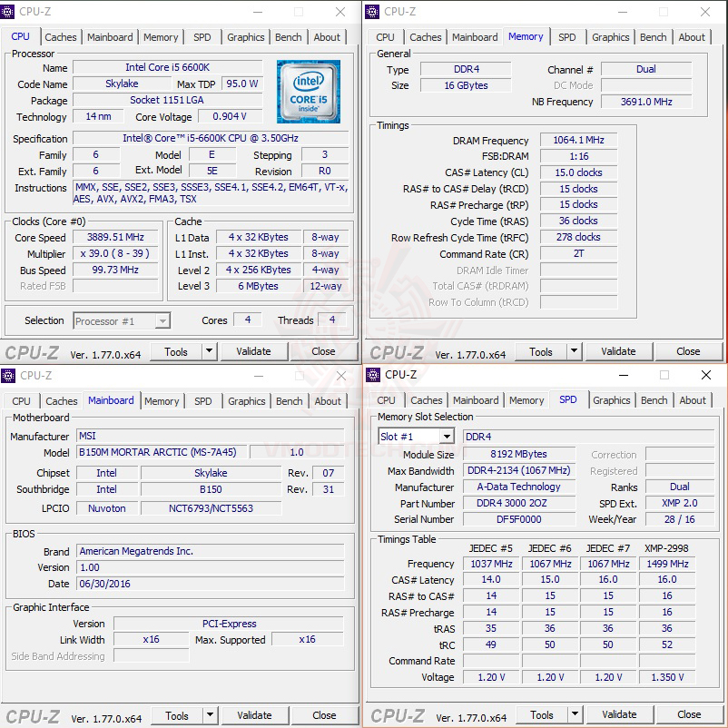Click the A-Data Technology manufacturer field
The height and width of the screenshot is (728, 728).
coord(518,487)
